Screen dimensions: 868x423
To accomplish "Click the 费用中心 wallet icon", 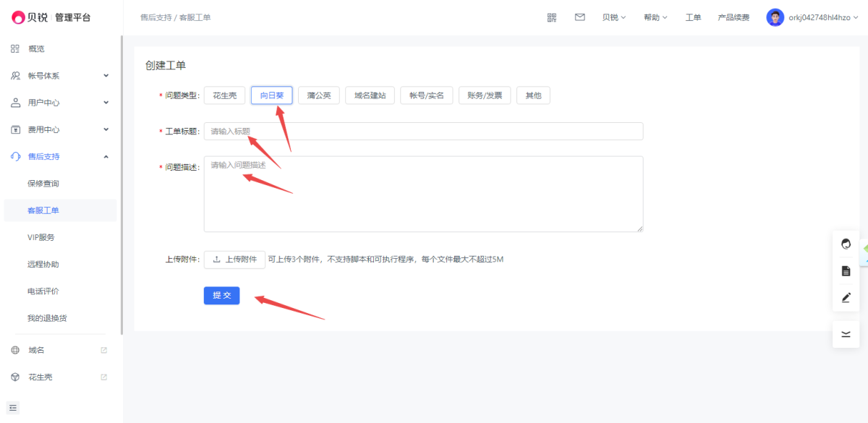I will click(15, 129).
